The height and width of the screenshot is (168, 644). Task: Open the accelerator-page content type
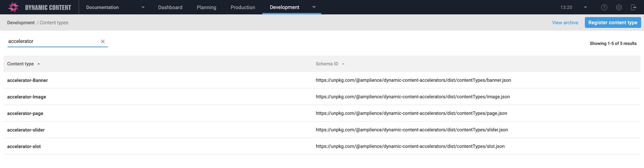point(25,113)
